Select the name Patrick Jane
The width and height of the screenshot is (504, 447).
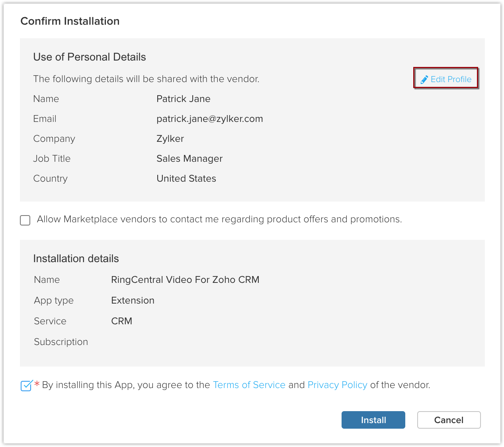point(184,99)
